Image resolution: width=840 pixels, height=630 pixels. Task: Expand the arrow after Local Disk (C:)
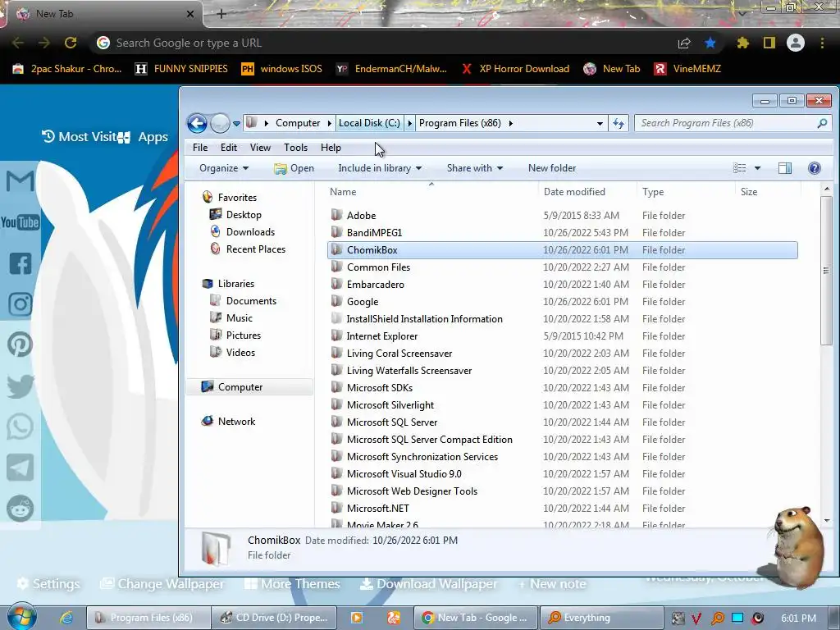(x=409, y=123)
